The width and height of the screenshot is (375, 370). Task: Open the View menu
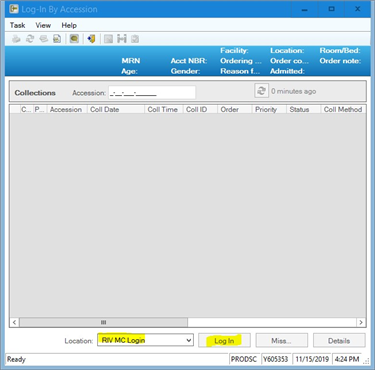tap(43, 25)
